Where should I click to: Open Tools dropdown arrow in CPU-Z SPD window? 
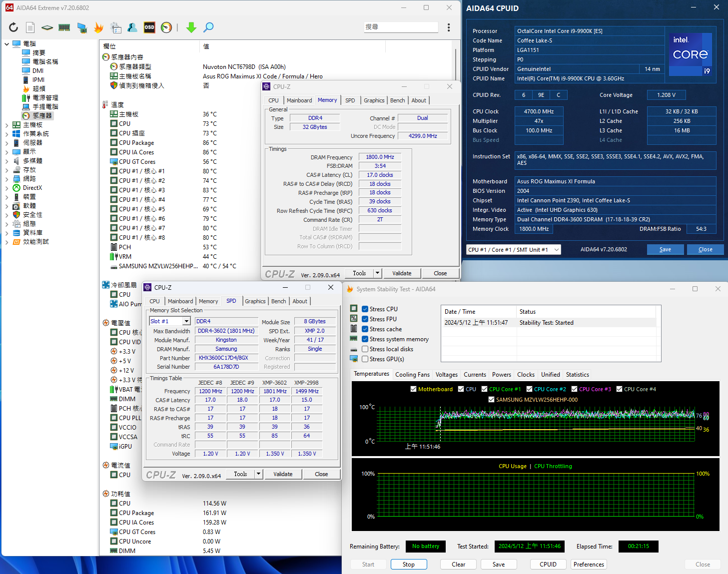(x=258, y=474)
